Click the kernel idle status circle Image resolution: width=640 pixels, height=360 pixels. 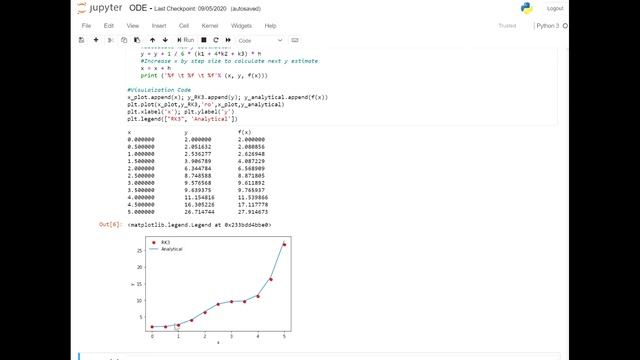tap(565, 26)
